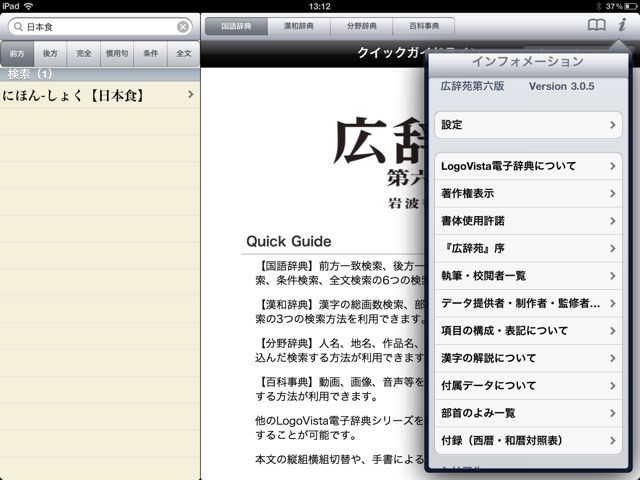The height and width of the screenshot is (480, 640).
Task: Open 『広辞苑』序 entry
Action: (528, 249)
